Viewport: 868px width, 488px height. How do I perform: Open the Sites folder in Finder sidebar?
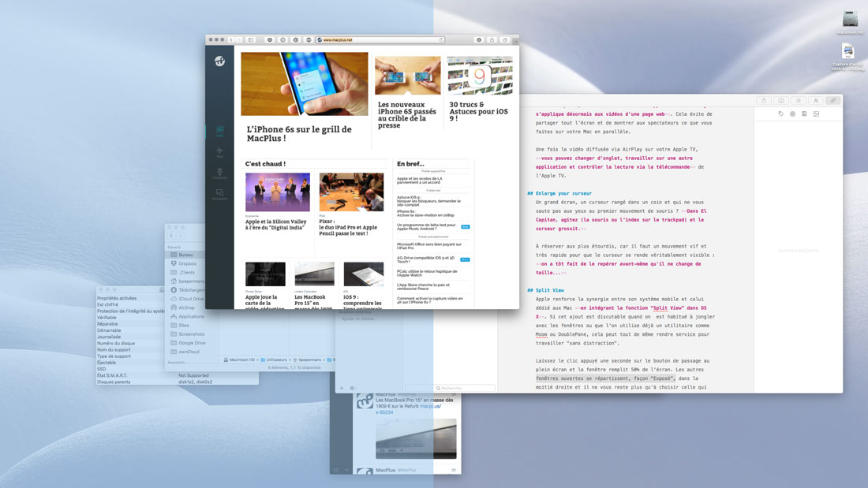coord(184,326)
